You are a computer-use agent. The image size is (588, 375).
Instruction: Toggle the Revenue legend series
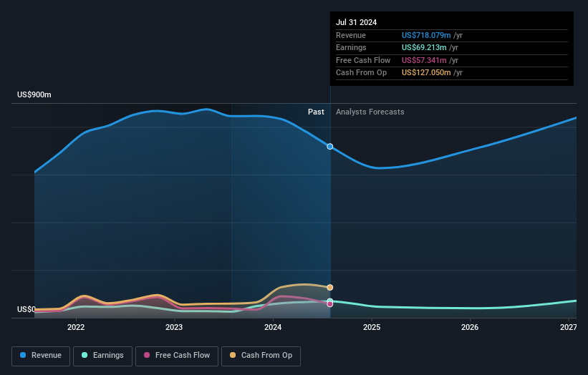41,356
